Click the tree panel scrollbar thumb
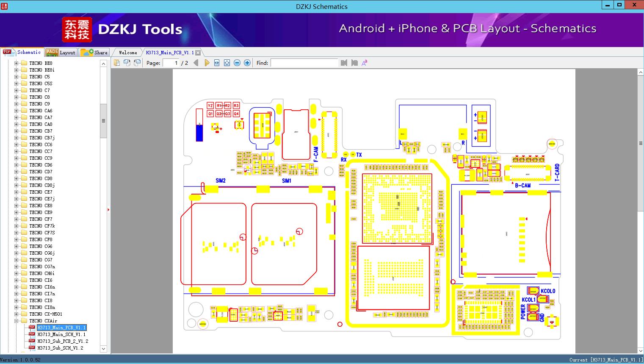 point(103,121)
